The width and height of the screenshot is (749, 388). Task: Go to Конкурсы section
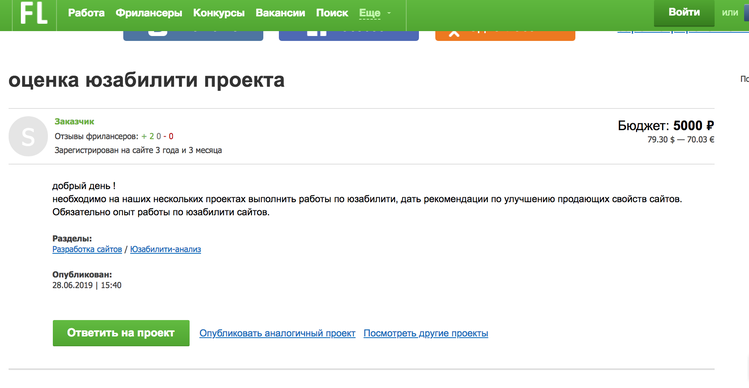pyautogui.click(x=219, y=13)
